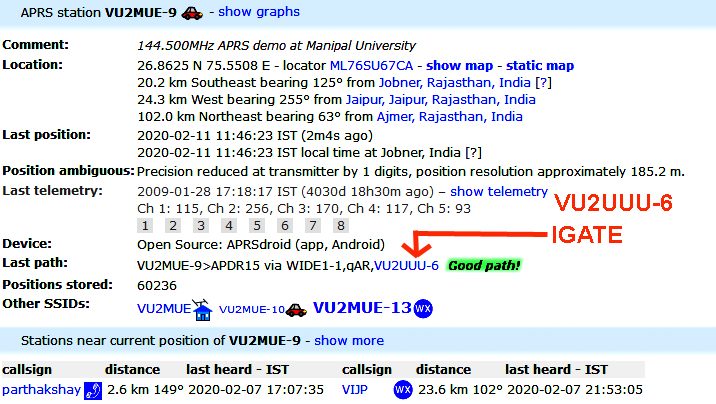The image size is (716, 404).
Task: Open the show telemetry link
Action: (499, 192)
